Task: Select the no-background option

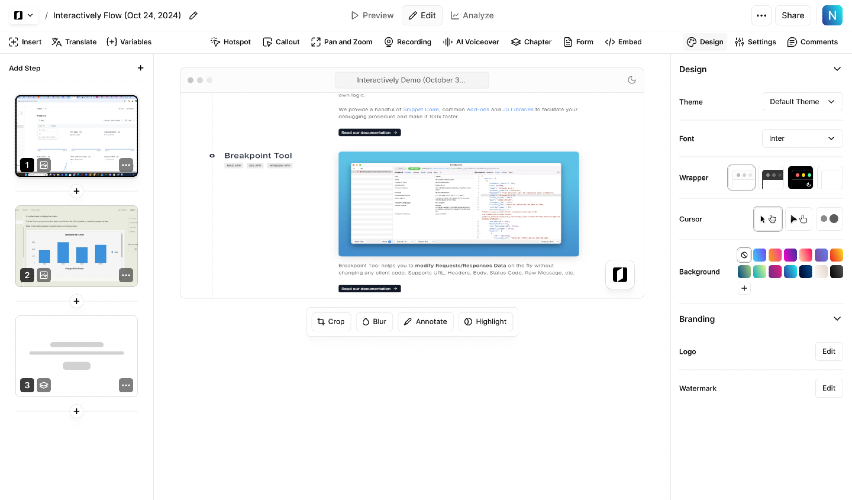Action: (744, 255)
